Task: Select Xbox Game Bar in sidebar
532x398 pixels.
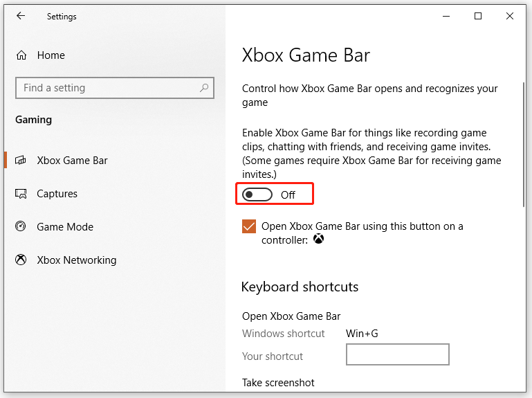Action: [72, 161]
